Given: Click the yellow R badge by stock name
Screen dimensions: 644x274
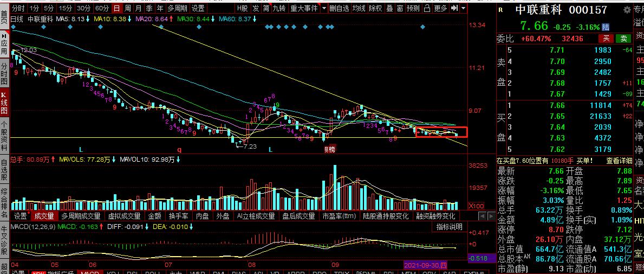Looking at the screenshot, I should (500, 10).
